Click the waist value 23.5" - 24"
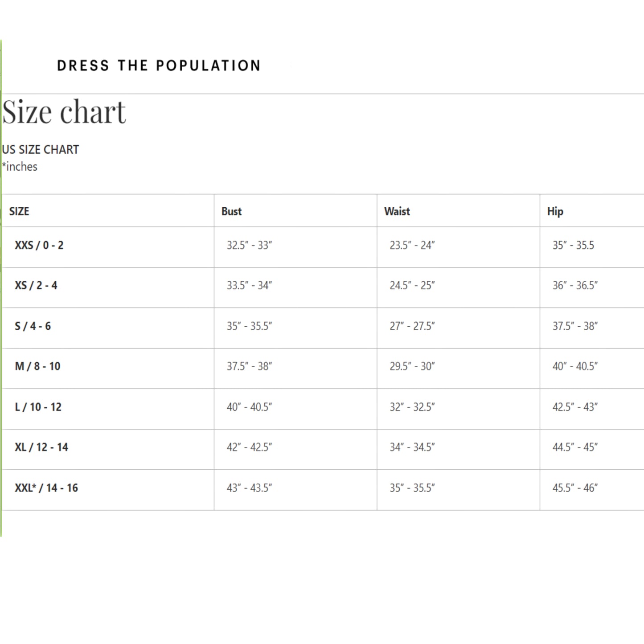This screenshot has width=644, height=644. click(412, 245)
